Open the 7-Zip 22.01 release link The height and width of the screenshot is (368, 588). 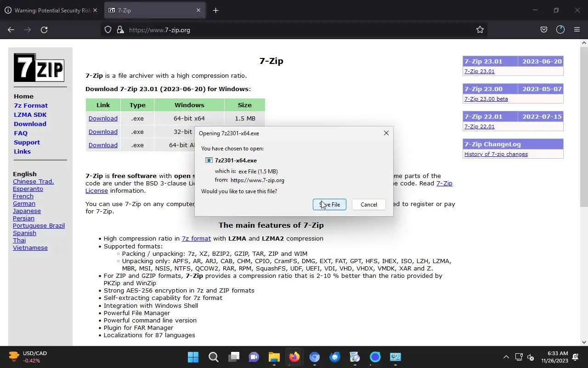[479, 126]
